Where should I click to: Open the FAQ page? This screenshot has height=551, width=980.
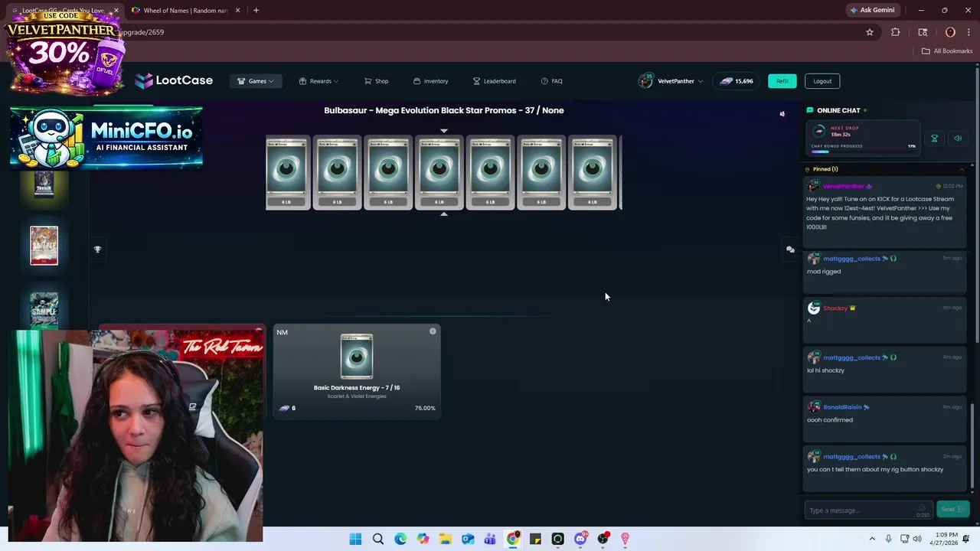pos(551,81)
